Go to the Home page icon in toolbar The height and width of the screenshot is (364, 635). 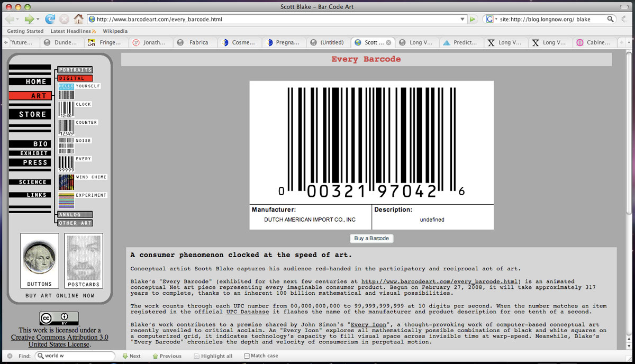tap(78, 19)
